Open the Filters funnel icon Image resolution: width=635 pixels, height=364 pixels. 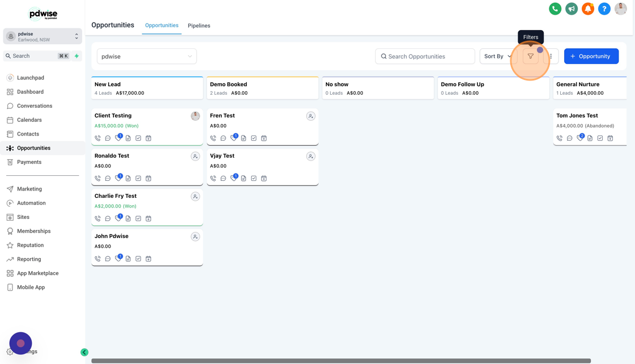(530, 56)
